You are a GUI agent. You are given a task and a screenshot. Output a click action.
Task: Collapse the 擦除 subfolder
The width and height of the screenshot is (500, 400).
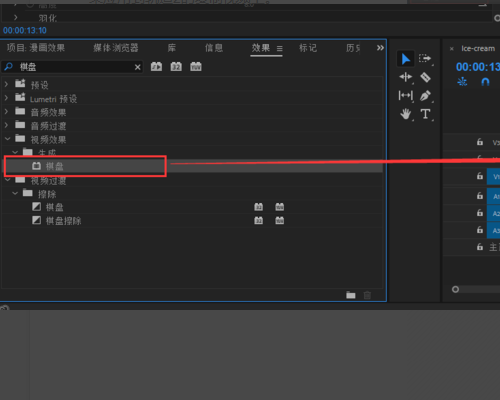pos(15,193)
